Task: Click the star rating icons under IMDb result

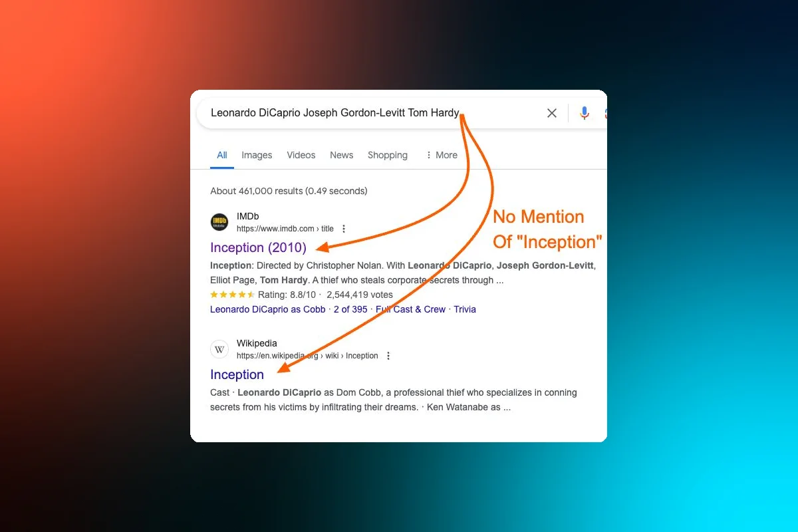Action: [x=232, y=295]
